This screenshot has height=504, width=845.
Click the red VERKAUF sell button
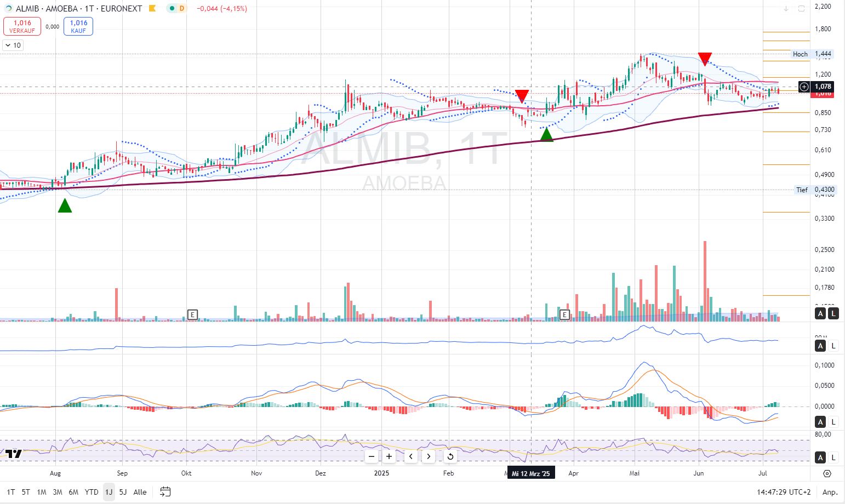[22, 26]
